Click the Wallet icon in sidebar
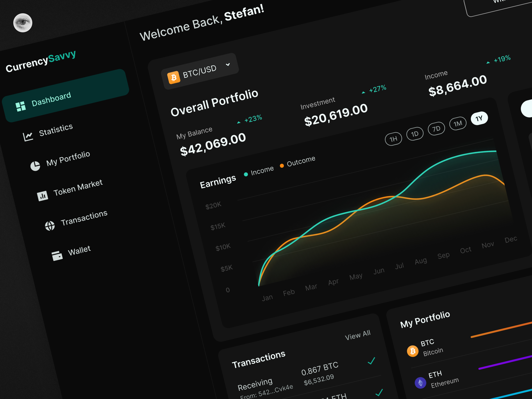The width and height of the screenshot is (532, 399). 57,256
